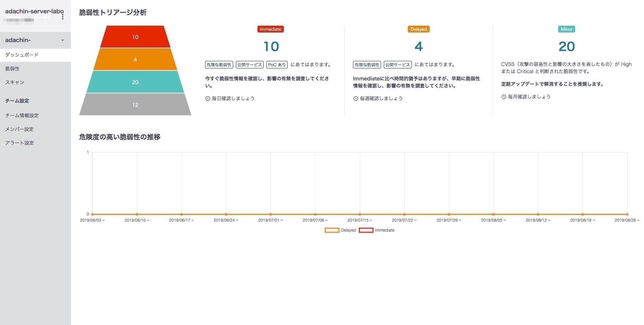Click the PoC あり tag
644x325 pixels.
tap(277, 65)
